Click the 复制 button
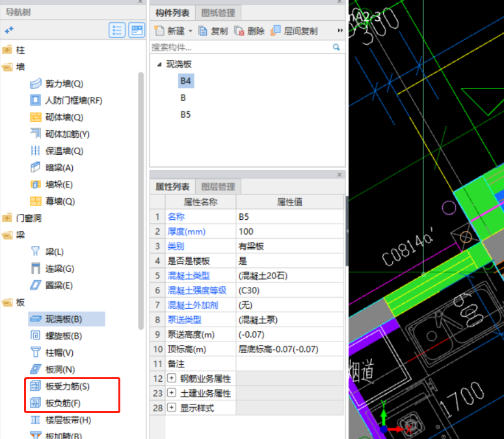This screenshot has height=439, width=504. point(213,31)
